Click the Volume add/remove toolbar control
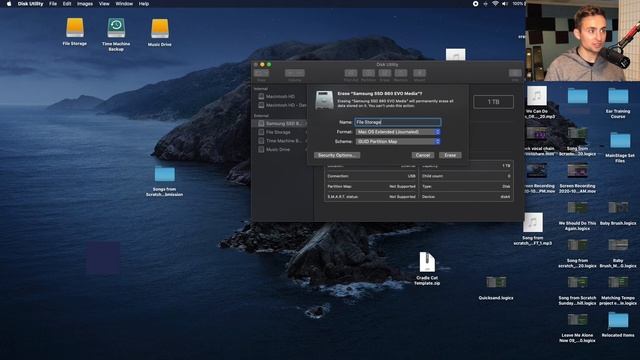The height and width of the screenshot is (360, 640). [x=295, y=73]
